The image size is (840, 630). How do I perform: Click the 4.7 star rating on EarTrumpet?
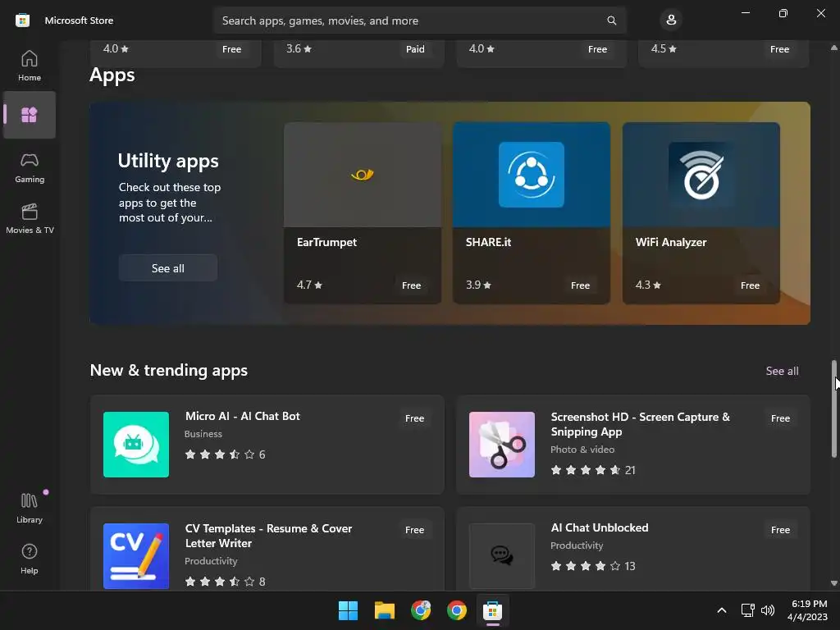point(309,285)
